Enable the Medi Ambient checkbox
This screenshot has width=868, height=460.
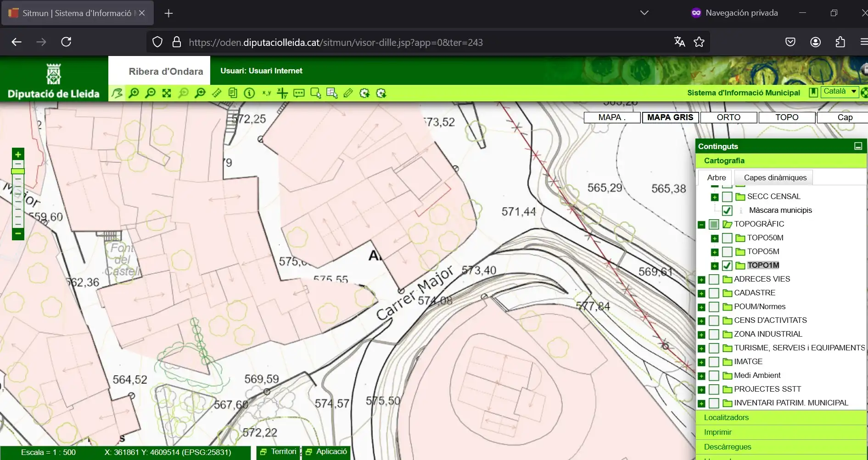[714, 376]
